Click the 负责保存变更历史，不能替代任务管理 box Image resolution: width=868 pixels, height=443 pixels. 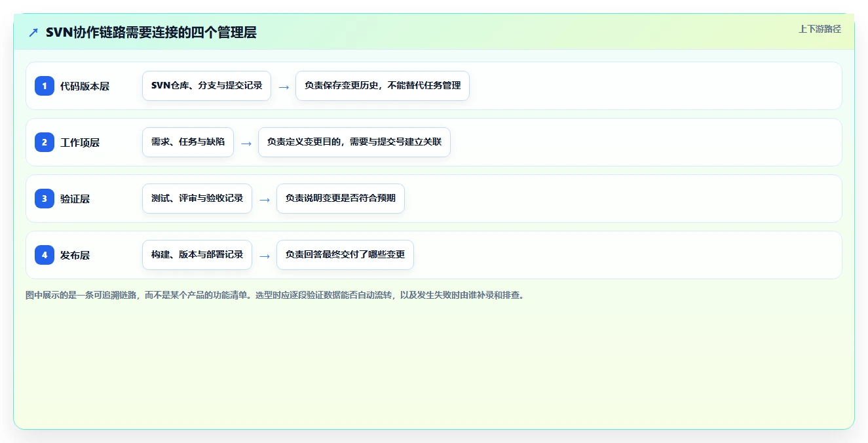(x=383, y=86)
